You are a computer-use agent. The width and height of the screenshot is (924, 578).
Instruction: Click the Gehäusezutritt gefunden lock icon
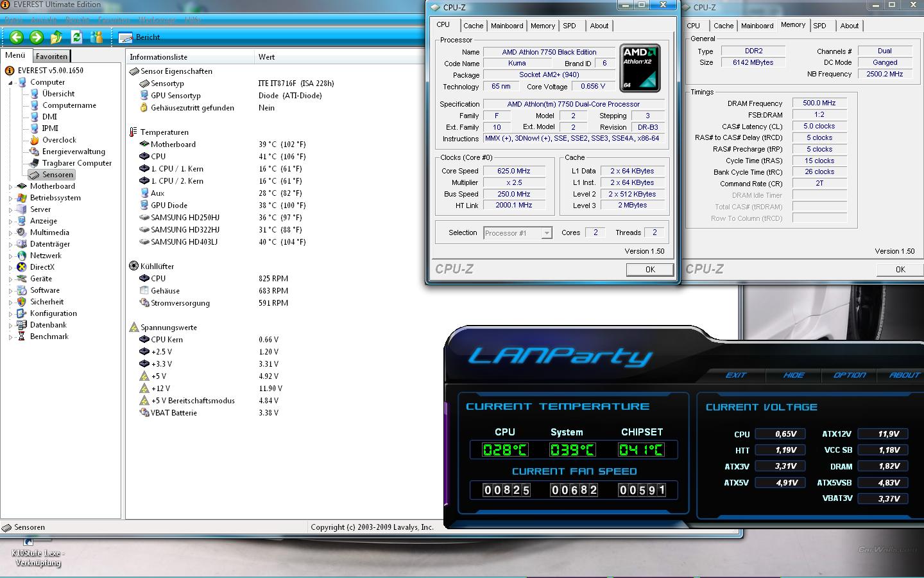click(144, 108)
